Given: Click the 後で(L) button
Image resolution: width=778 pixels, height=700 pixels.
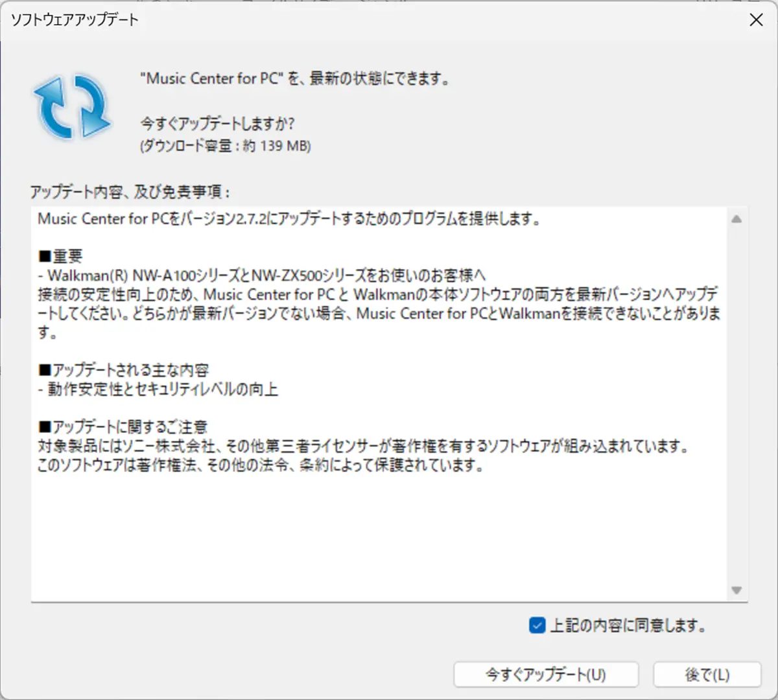Looking at the screenshot, I should [x=707, y=675].
